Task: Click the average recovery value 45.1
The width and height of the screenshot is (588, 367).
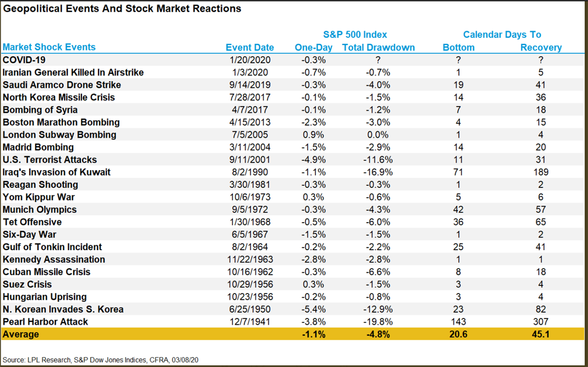Action: coord(541,335)
